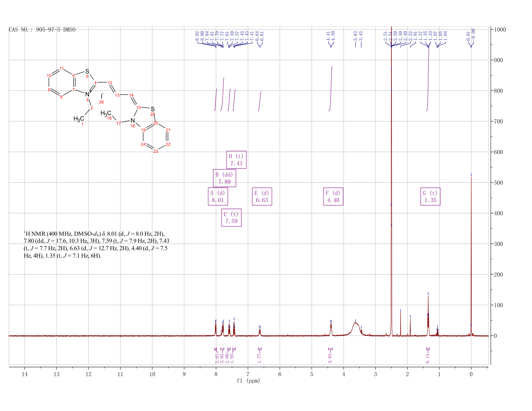Click the upper sulfur atom numbered 5

pyautogui.click(x=87, y=72)
